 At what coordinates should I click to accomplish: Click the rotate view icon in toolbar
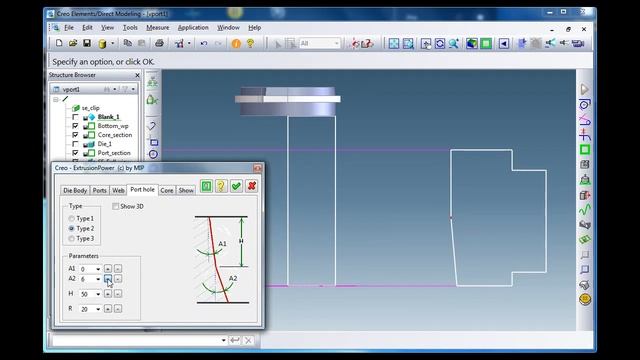click(440, 43)
